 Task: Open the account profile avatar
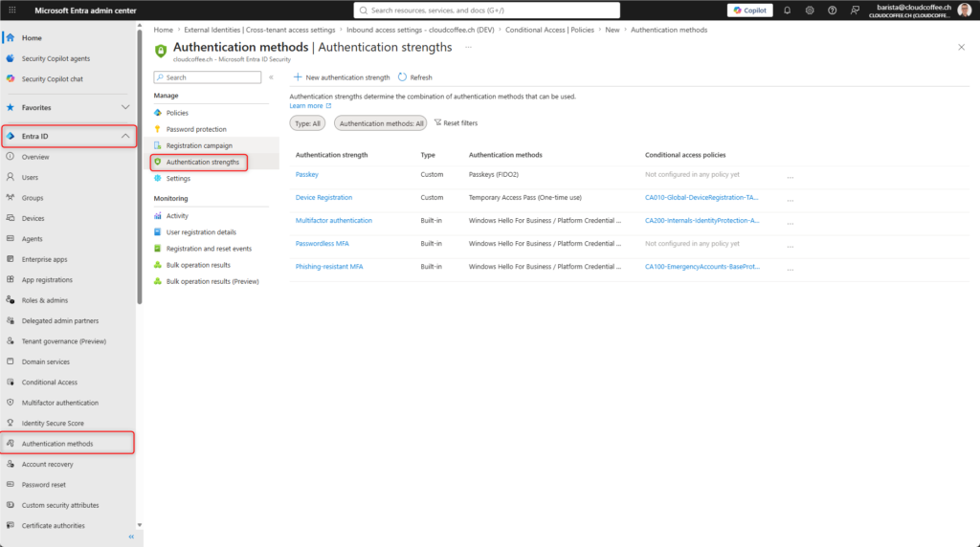pyautogui.click(x=965, y=10)
